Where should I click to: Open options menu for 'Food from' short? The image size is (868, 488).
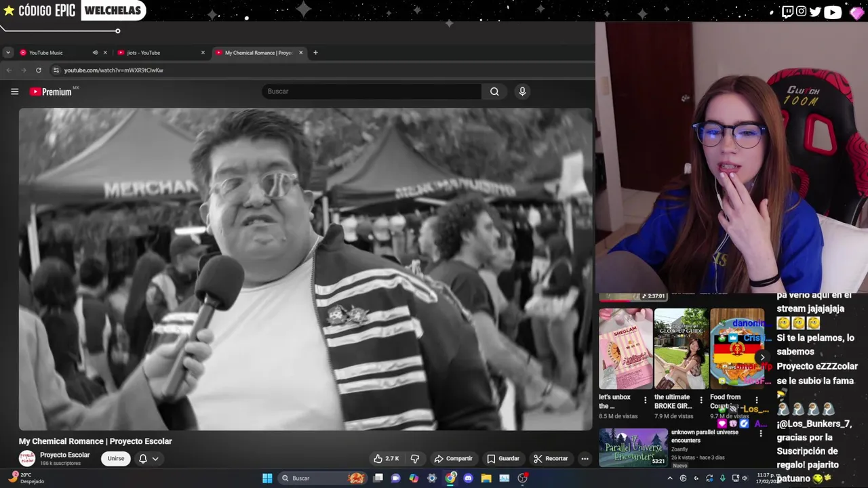coord(756,400)
